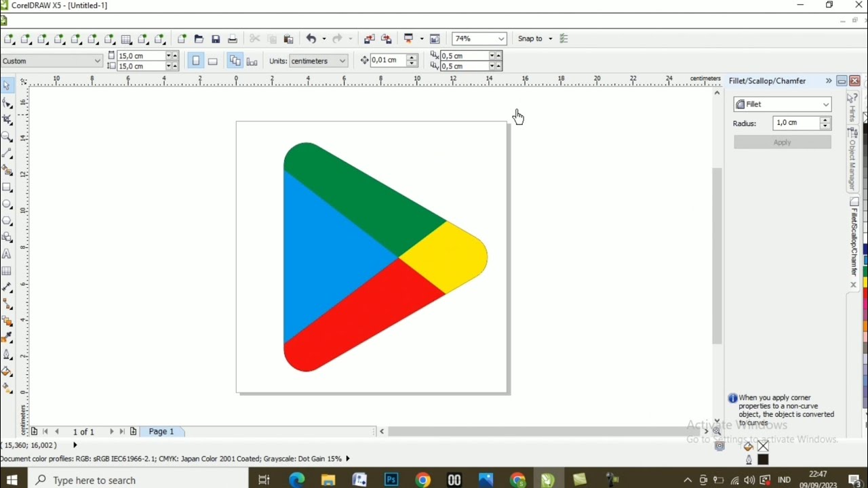Viewport: 868px width, 488px height.
Task: Open a file with the folder icon
Action: [x=199, y=39]
